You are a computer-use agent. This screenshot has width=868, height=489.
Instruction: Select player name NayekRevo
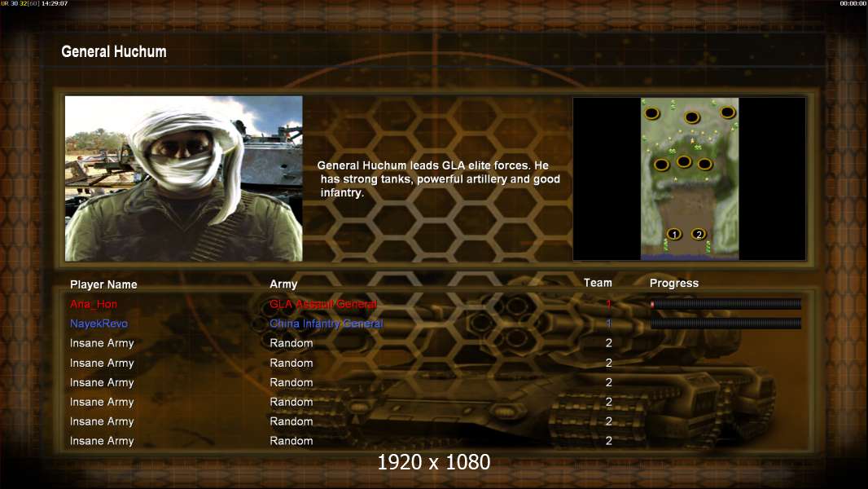coord(99,324)
